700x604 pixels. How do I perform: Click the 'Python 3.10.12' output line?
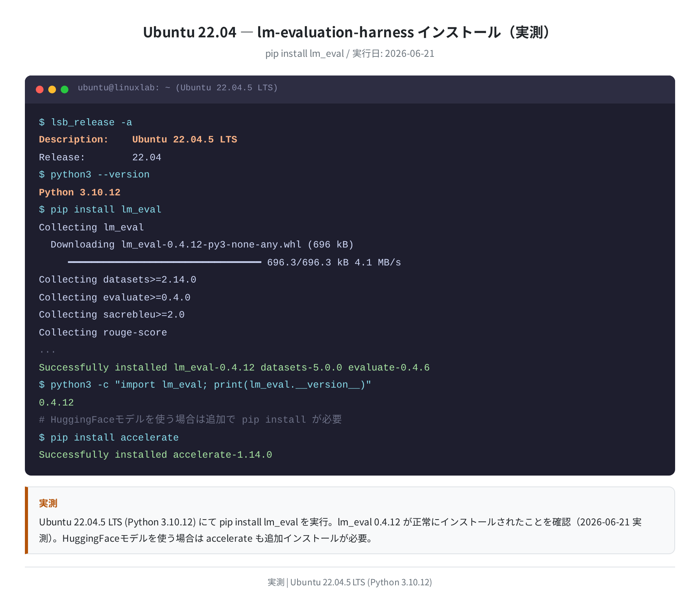80,192
